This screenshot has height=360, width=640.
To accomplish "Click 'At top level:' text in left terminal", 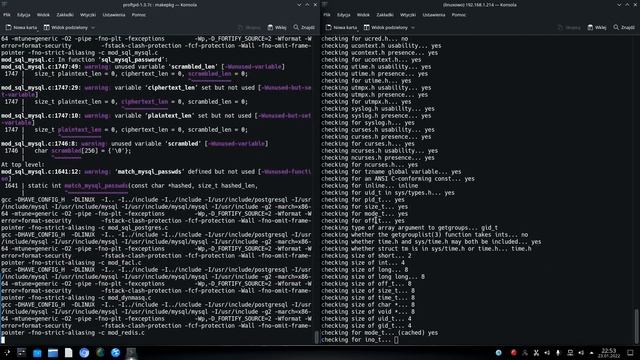I will pos(23,164).
